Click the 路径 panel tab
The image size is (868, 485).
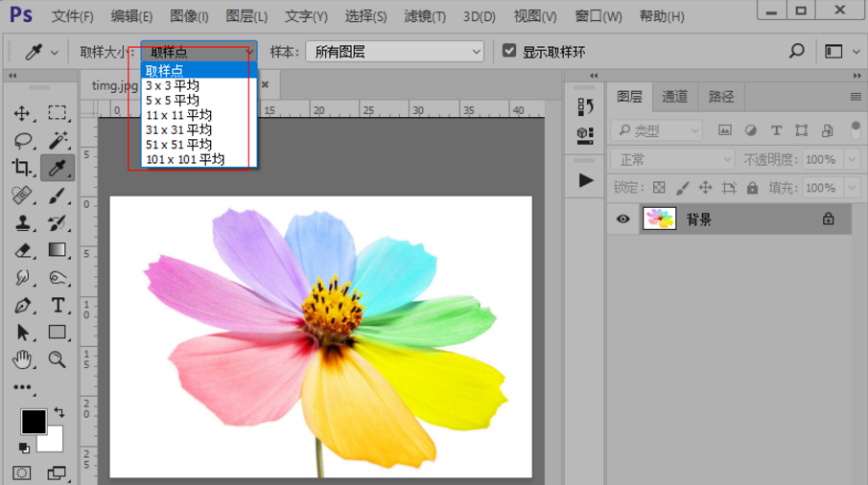coord(720,96)
